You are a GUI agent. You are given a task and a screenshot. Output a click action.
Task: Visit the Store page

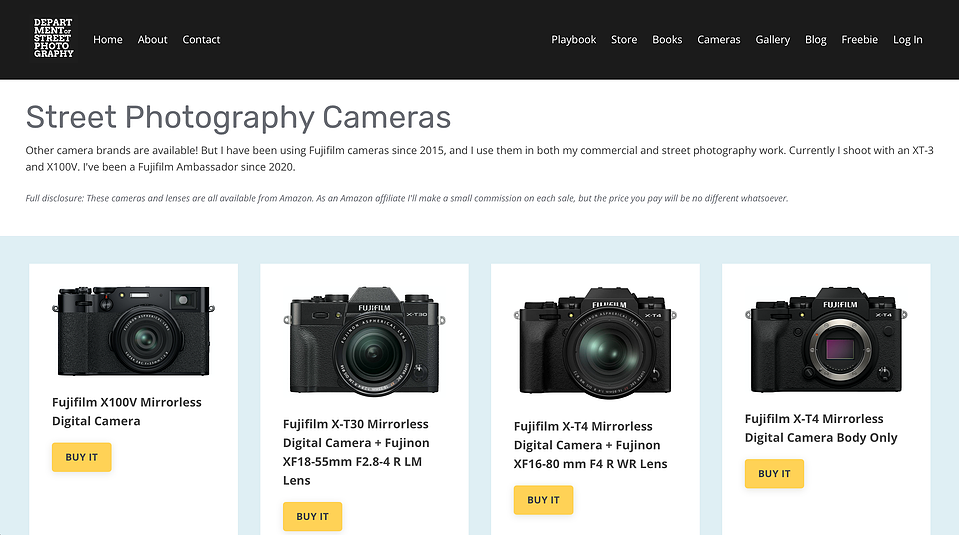[x=624, y=40]
